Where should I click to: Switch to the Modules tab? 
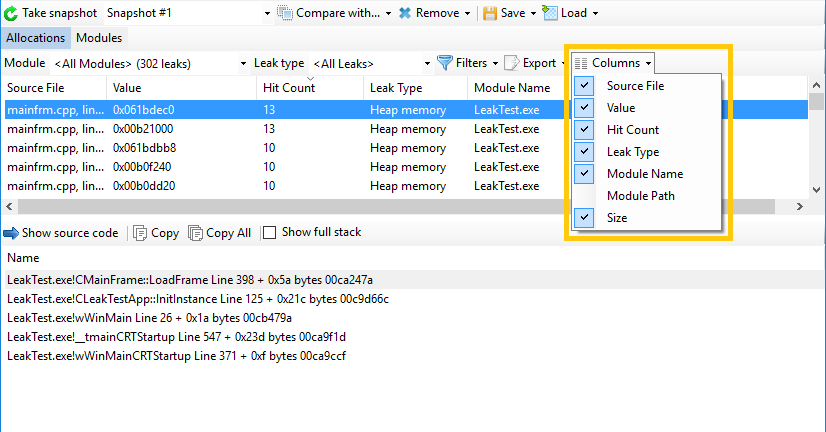click(x=99, y=38)
